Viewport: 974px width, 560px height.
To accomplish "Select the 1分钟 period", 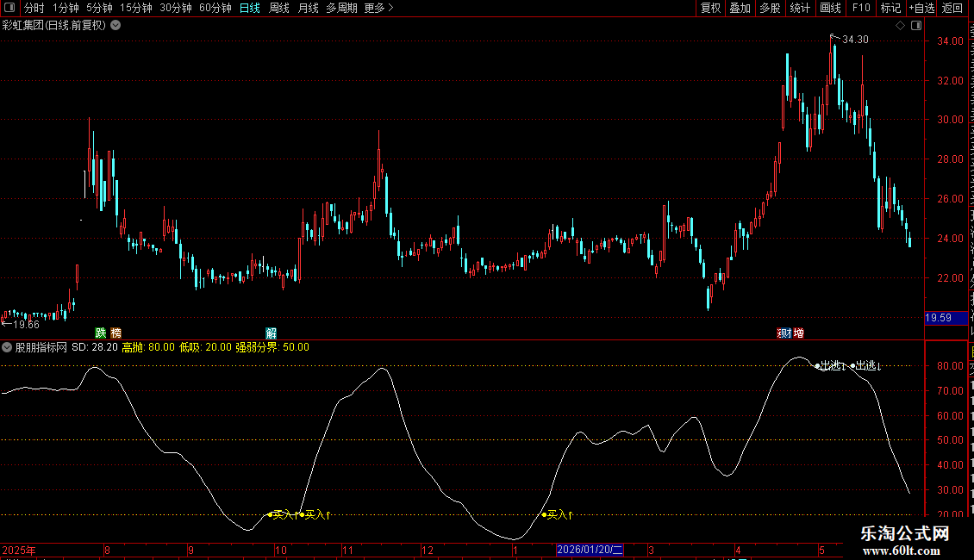I will click(66, 8).
